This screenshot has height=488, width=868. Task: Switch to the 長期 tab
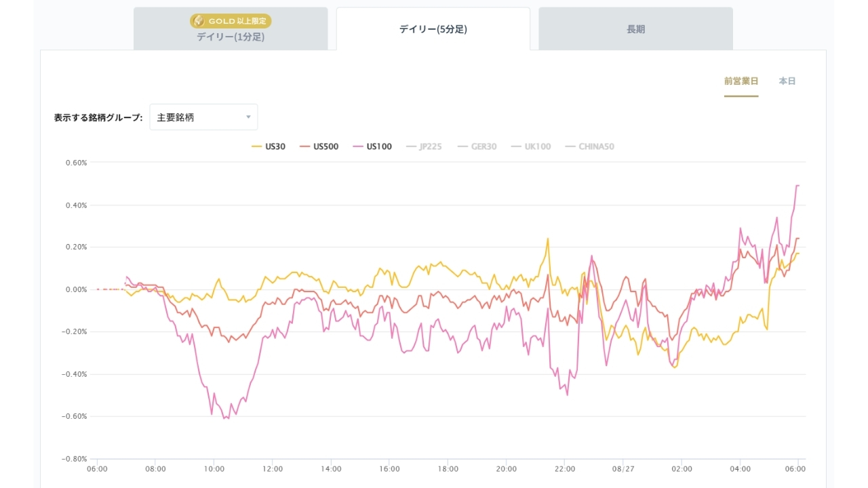point(635,28)
